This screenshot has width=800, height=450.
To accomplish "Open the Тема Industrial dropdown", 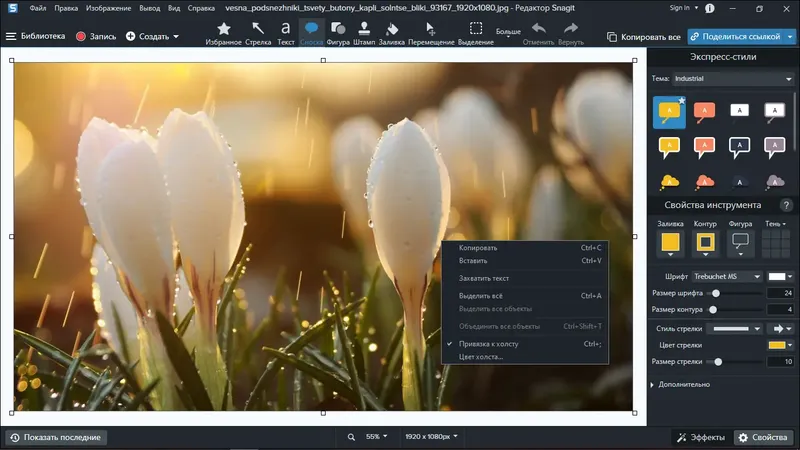I will click(x=732, y=78).
